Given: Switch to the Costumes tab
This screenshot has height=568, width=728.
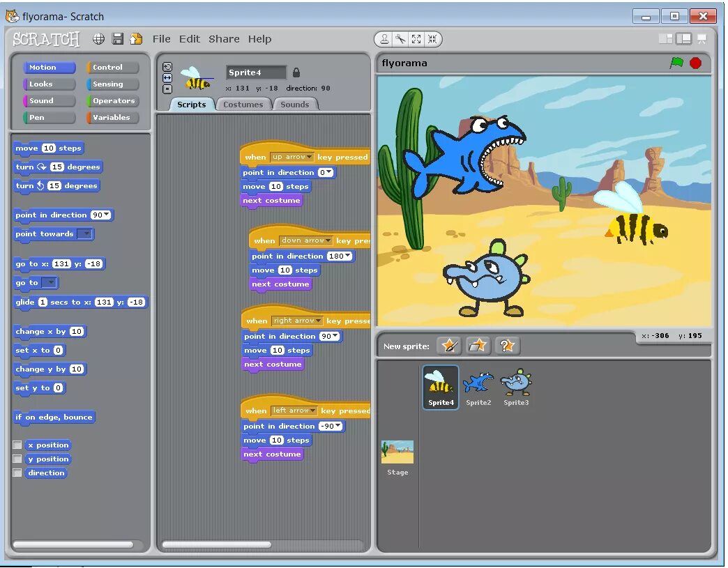Looking at the screenshot, I should click(243, 104).
